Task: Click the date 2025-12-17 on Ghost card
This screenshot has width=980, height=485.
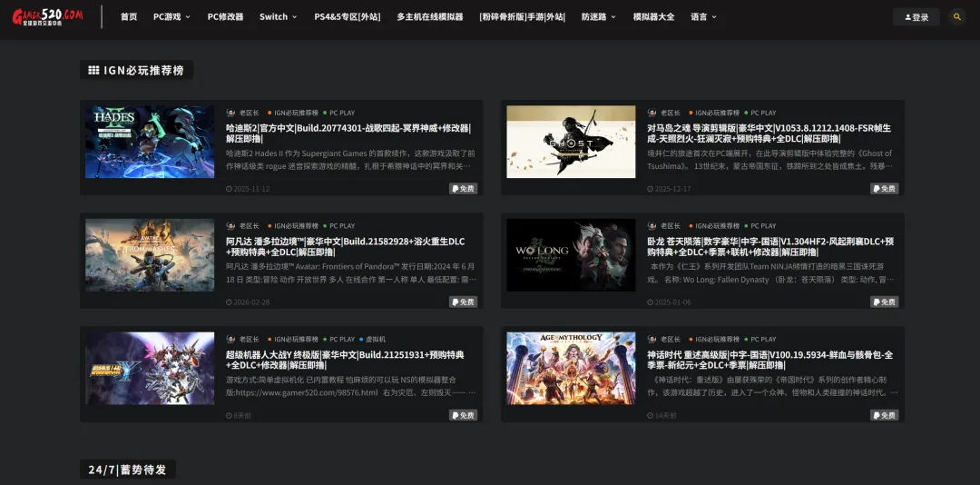Action: tap(672, 189)
